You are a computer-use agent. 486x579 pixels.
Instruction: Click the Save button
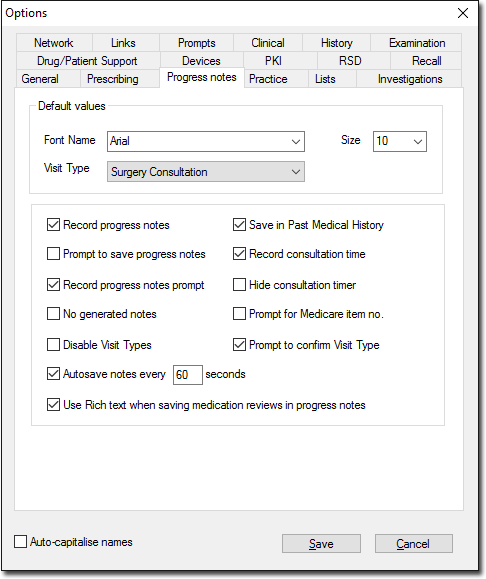point(321,544)
